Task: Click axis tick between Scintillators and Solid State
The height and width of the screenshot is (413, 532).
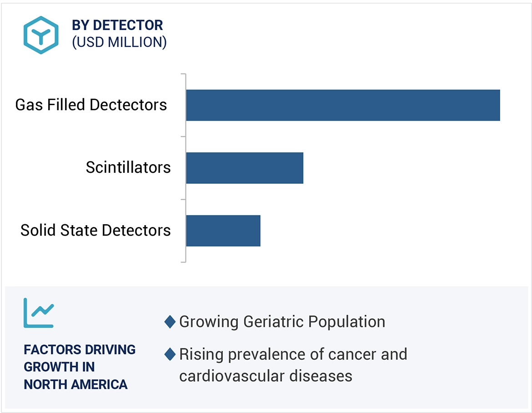Action: tap(183, 199)
